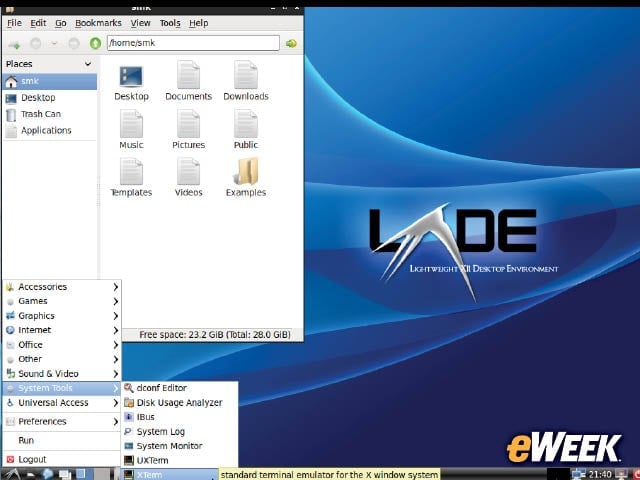Open the Documents folder icon
Screen dimensions: 640x480
click(188, 75)
